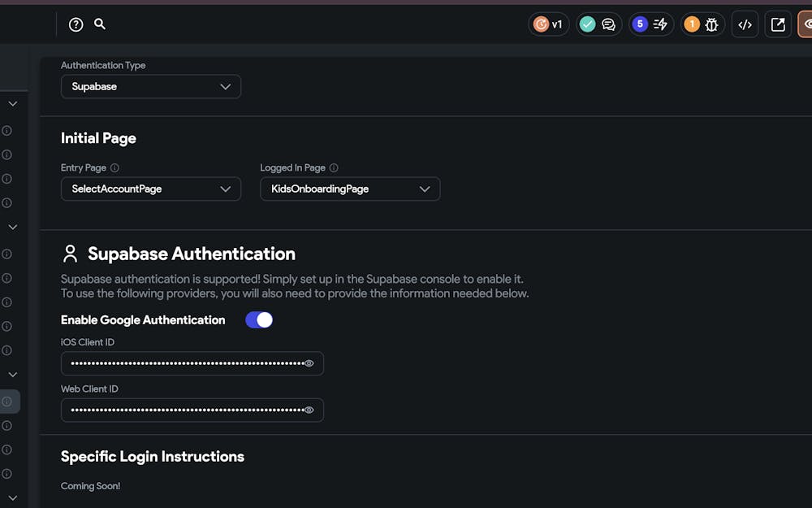This screenshot has height=508, width=812.
Task: Open the Logged In Page dropdown
Action: (x=349, y=189)
